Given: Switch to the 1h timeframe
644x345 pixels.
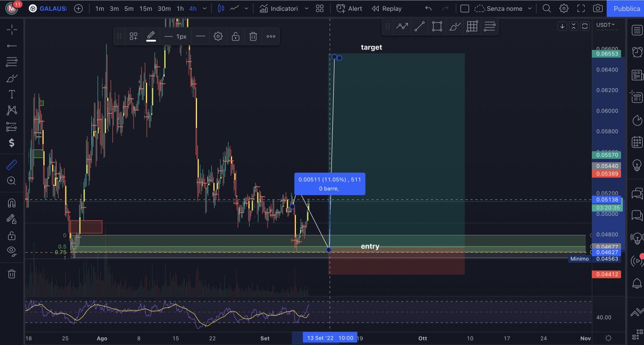Looking at the screenshot, I should coord(180,9).
